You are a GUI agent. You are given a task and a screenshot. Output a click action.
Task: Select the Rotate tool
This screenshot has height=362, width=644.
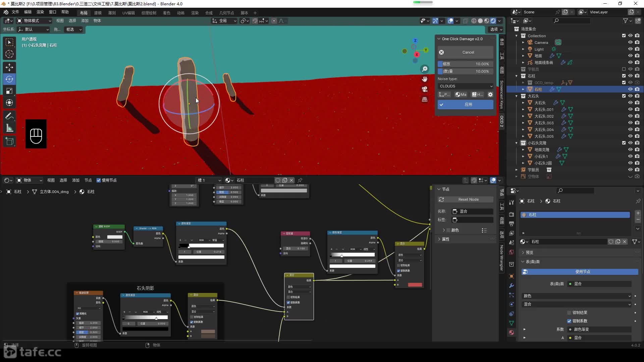(9, 79)
